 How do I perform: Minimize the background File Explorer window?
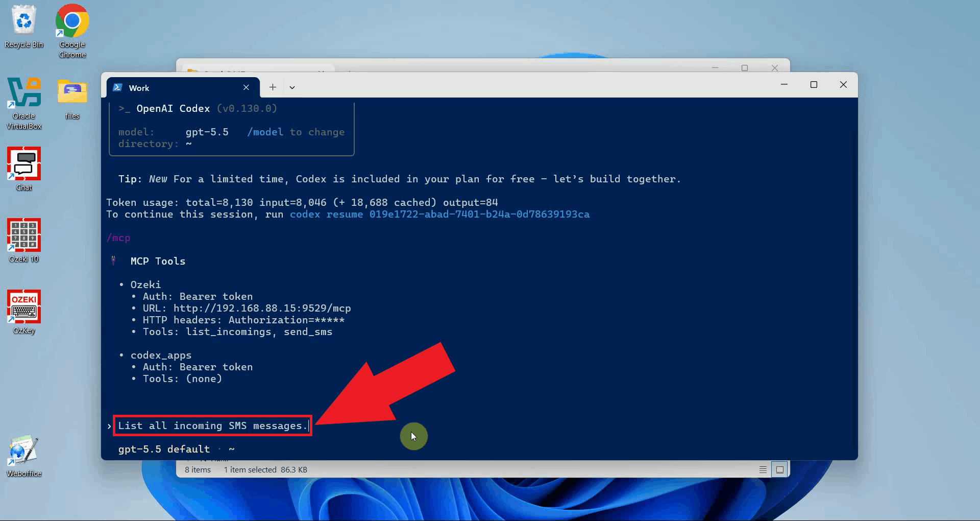pyautogui.click(x=715, y=67)
